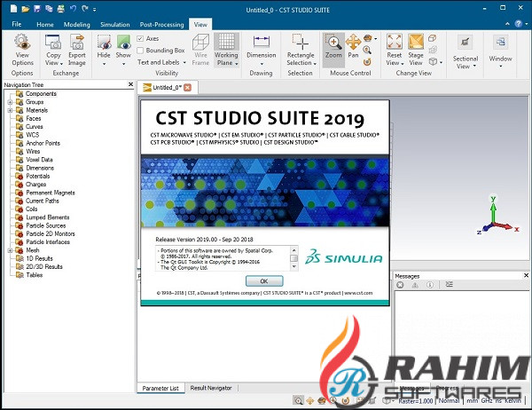Enable the Bounding Box checkbox
The image size is (532, 410).
pyautogui.click(x=140, y=51)
